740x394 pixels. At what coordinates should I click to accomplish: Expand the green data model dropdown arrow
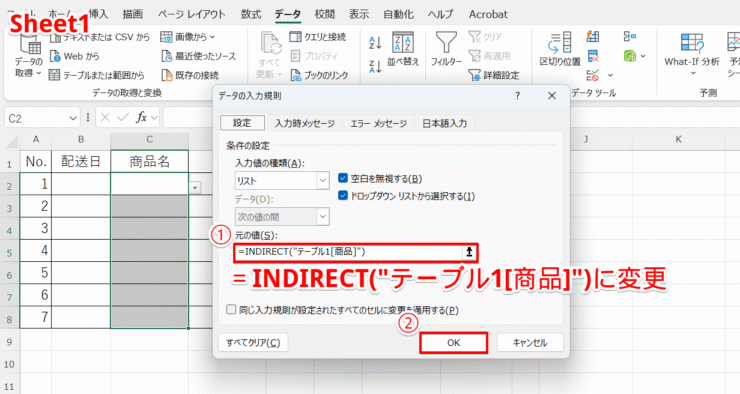pos(643,57)
